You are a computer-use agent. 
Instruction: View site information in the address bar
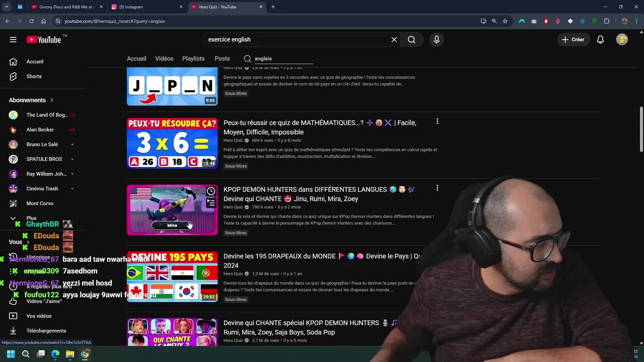click(58, 21)
